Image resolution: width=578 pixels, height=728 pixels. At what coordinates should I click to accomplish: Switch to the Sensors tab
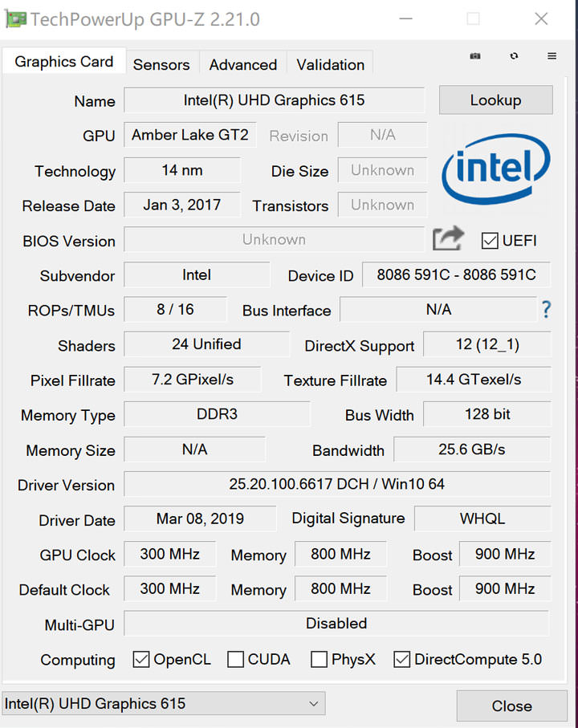pyautogui.click(x=161, y=64)
